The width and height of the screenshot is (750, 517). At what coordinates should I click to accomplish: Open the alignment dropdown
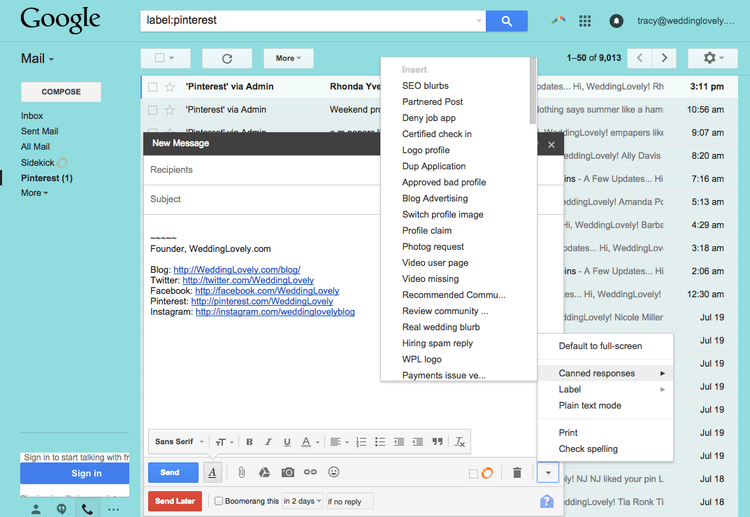pyautogui.click(x=340, y=442)
